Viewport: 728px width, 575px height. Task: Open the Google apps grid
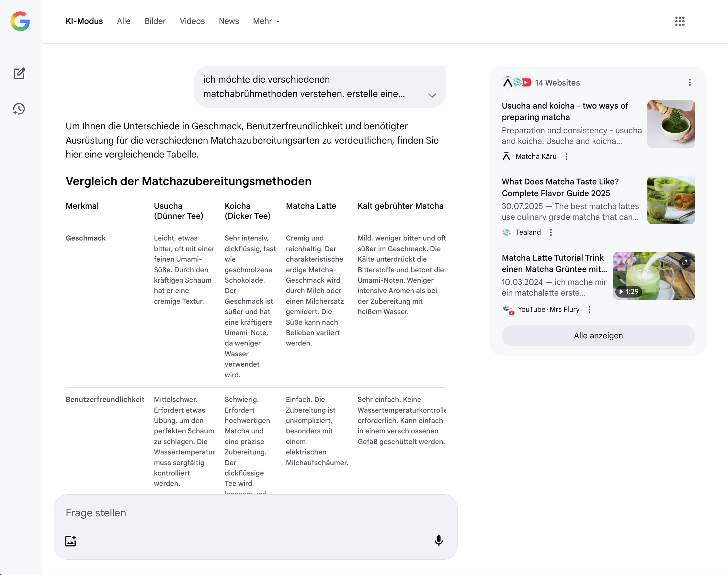click(x=679, y=21)
